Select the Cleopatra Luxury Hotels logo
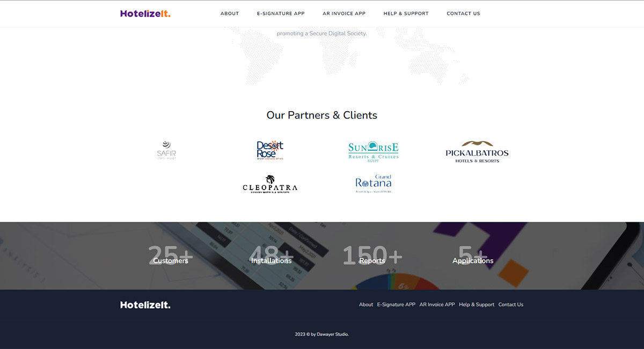The image size is (644, 349). click(x=269, y=184)
